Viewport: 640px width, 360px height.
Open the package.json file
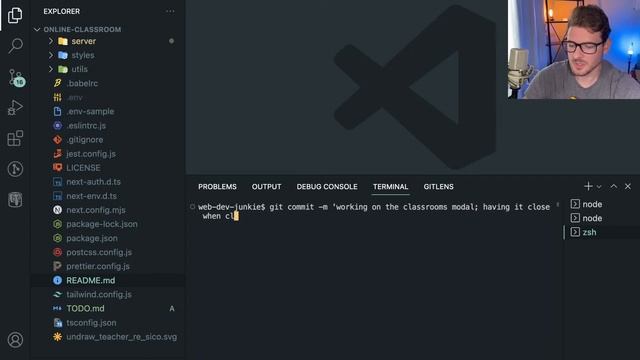[x=92, y=238]
